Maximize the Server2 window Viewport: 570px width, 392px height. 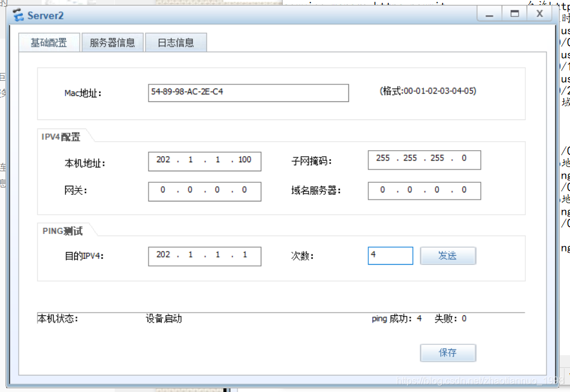(x=514, y=14)
